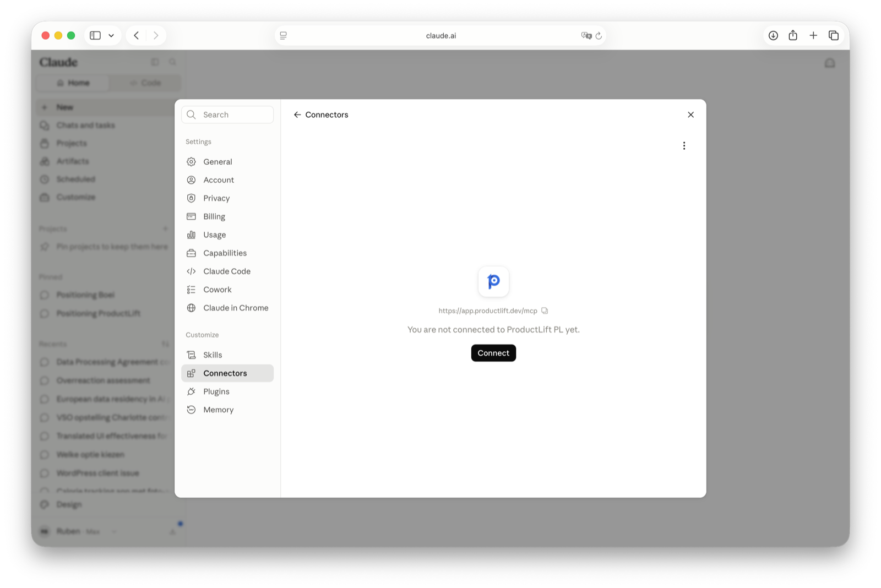This screenshot has width=881, height=588.
Task: Close the settings dialog
Action: point(690,115)
